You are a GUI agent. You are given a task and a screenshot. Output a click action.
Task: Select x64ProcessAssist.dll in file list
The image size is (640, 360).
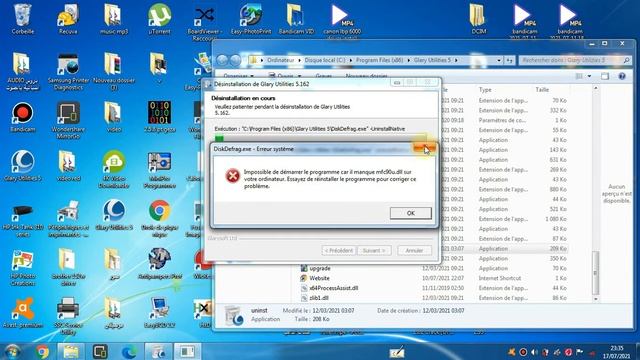tap(333, 288)
